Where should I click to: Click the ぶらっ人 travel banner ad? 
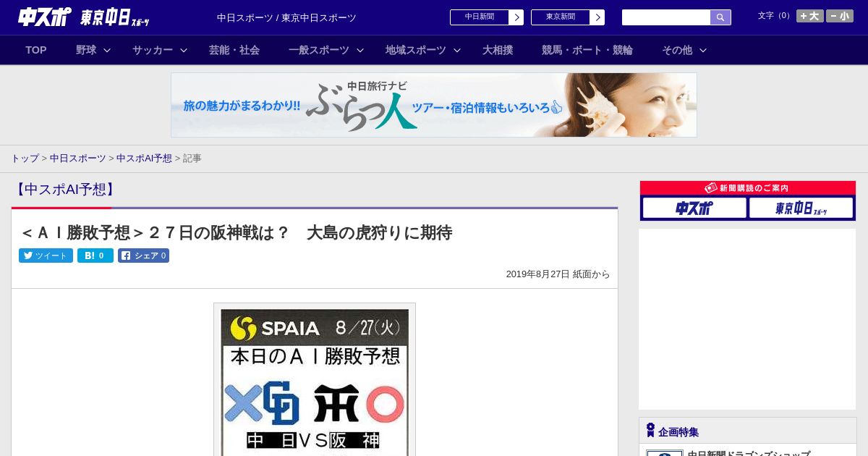pos(434,105)
